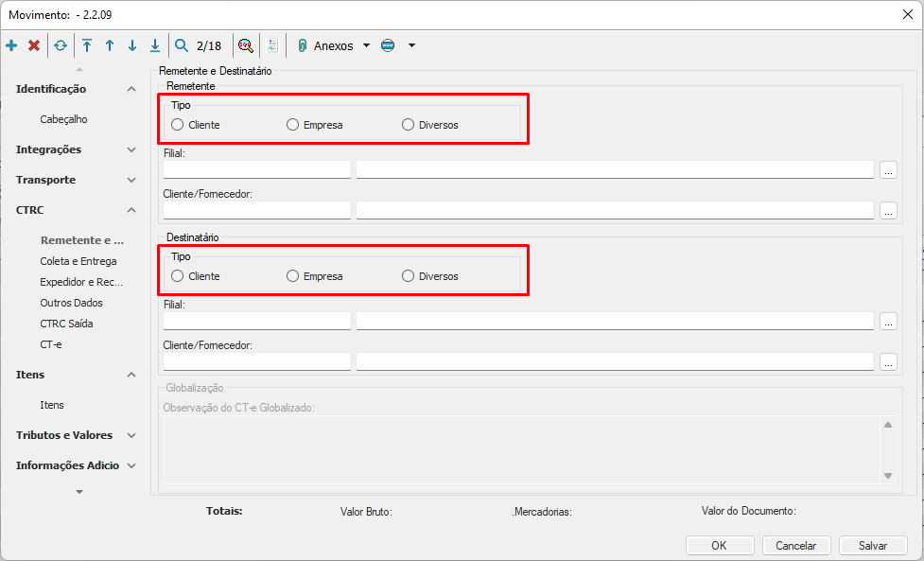The image size is (924, 561).
Task: Expand the Transporte section
Action: 131,180
